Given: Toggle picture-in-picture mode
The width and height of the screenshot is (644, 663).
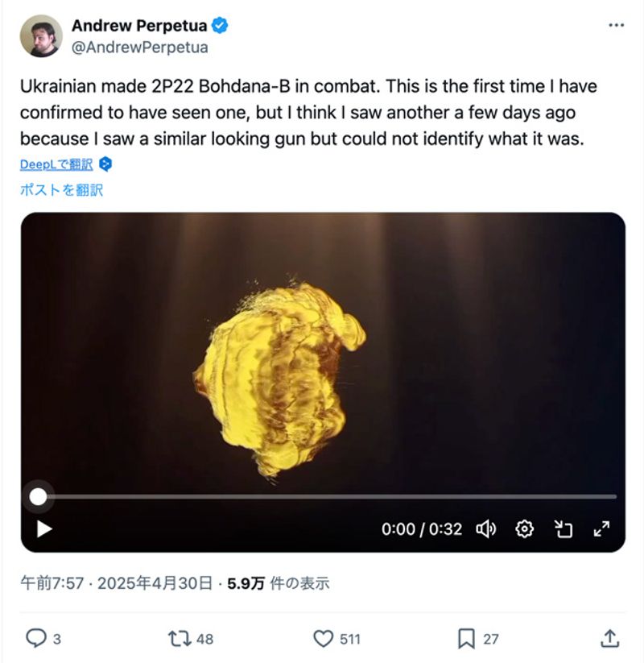Looking at the screenshot, I should (563, 529).
